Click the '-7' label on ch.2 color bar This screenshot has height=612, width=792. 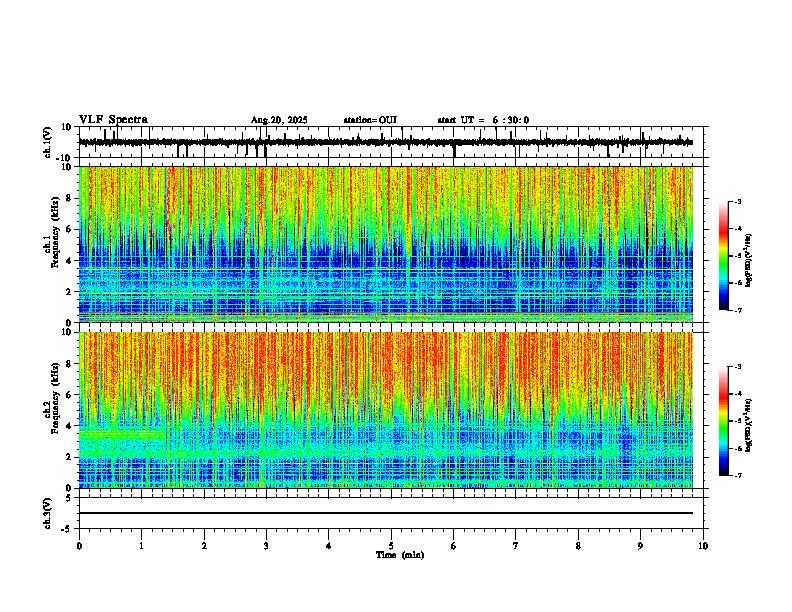tap(737, 475)
